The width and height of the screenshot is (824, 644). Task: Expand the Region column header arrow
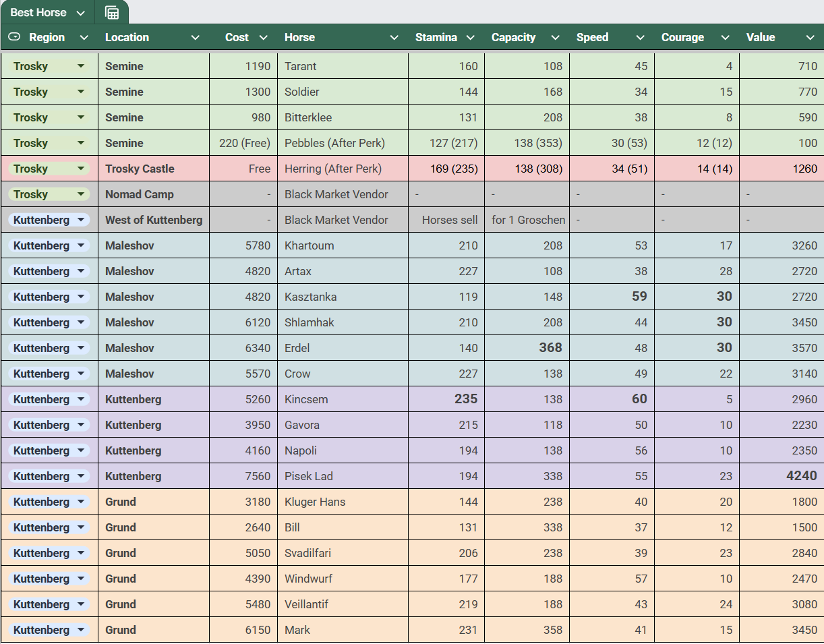(x=84, y=38)
